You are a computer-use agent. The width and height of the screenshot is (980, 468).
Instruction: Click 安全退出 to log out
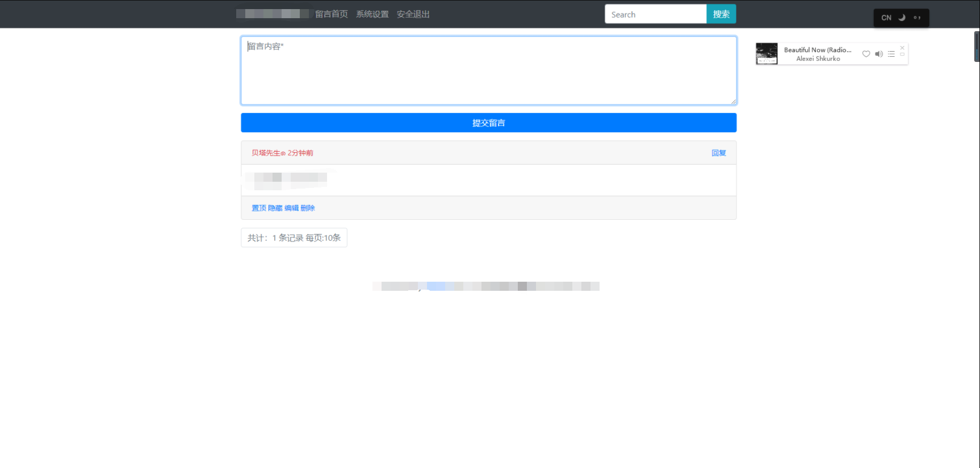(413, 14)
